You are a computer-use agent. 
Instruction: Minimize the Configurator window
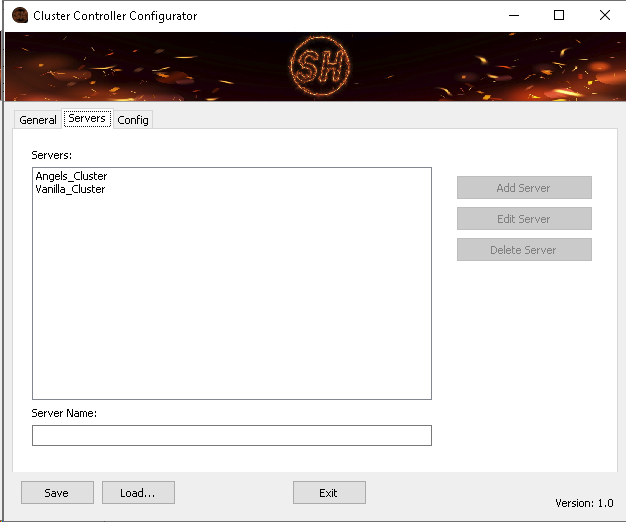pos(514,16)
